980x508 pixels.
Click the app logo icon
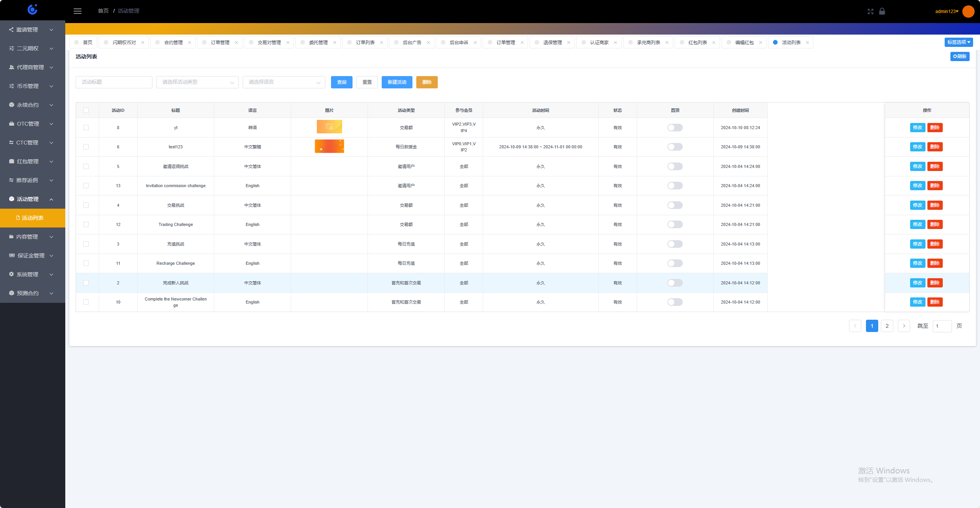tap(33, 10)
